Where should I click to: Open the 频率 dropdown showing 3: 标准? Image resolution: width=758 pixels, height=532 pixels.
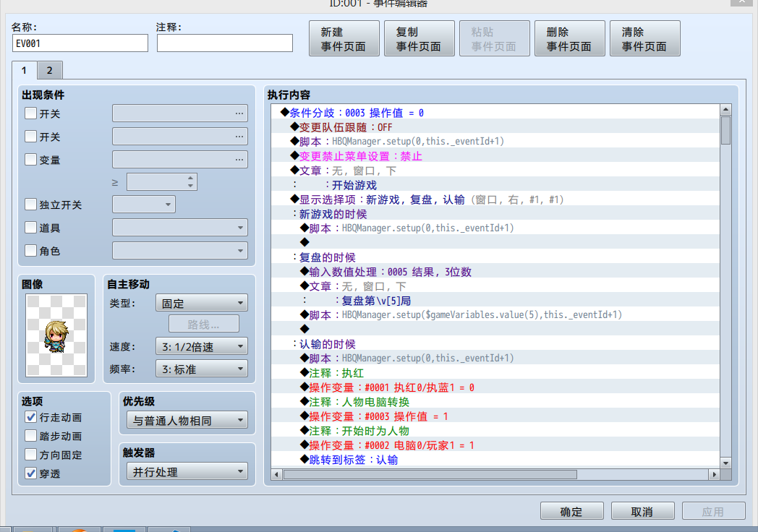tap(202, 369)
